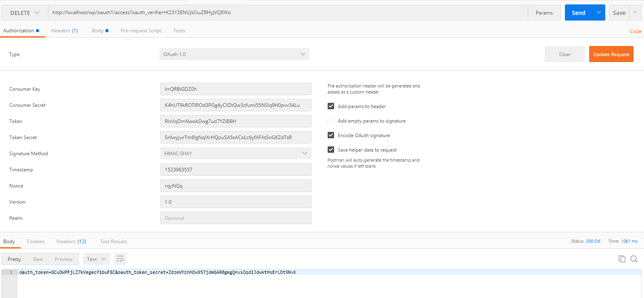Enable Add empty params to signature
The image size is (644, 298).
331,121
